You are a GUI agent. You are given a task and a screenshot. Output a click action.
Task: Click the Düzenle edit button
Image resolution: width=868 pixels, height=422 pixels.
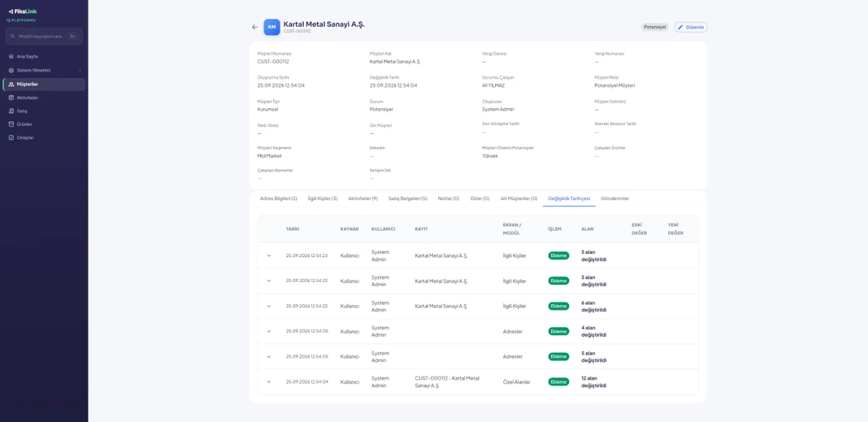(x=691, y=27)
